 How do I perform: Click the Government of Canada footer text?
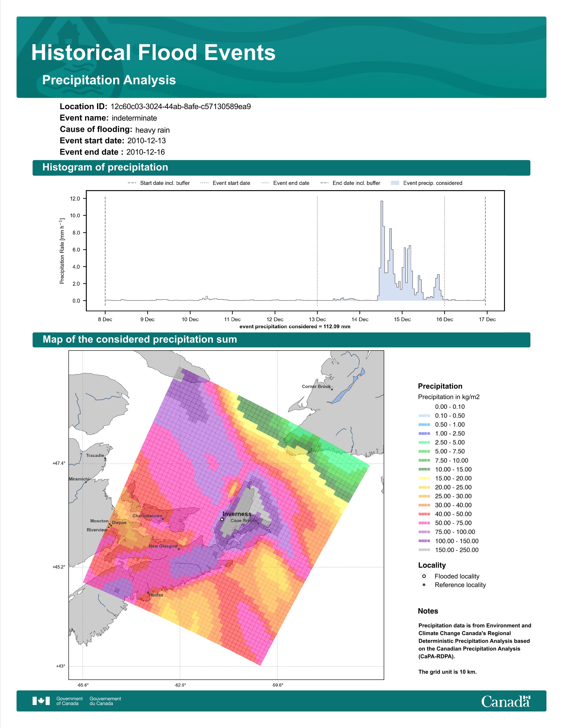69,701
